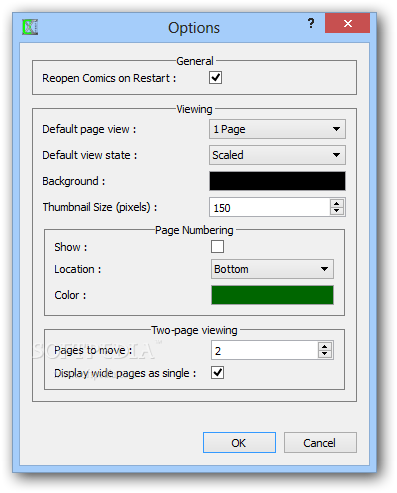Close the Options dialog
397x493 pixels.
[x=347, y=23]
